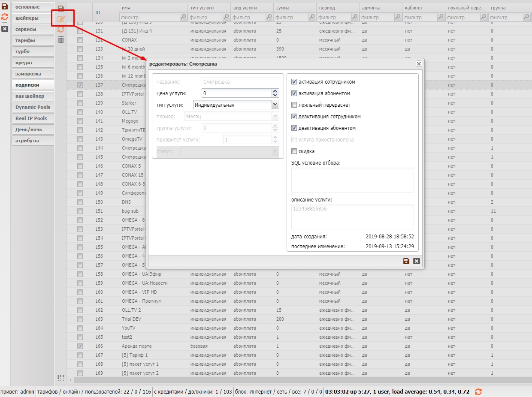Open the тарифы section tab
Viewport: 532px width, 397px height.
(x=32, y=40)
